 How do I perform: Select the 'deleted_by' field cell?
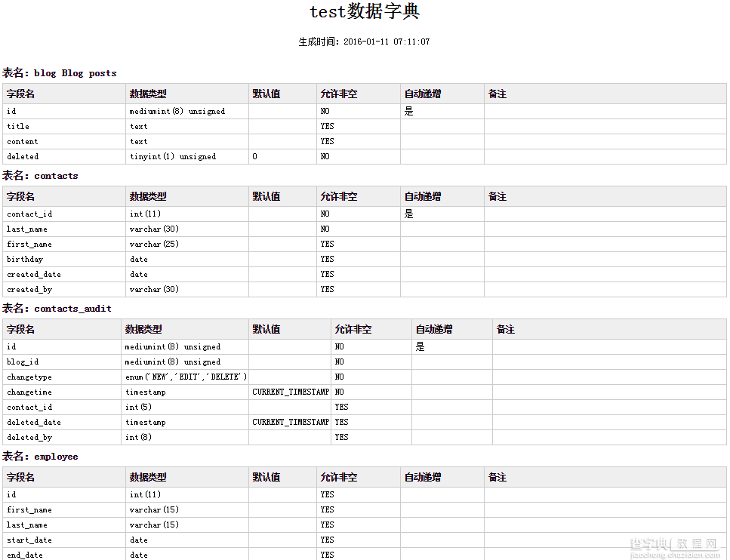pos(62,438)
